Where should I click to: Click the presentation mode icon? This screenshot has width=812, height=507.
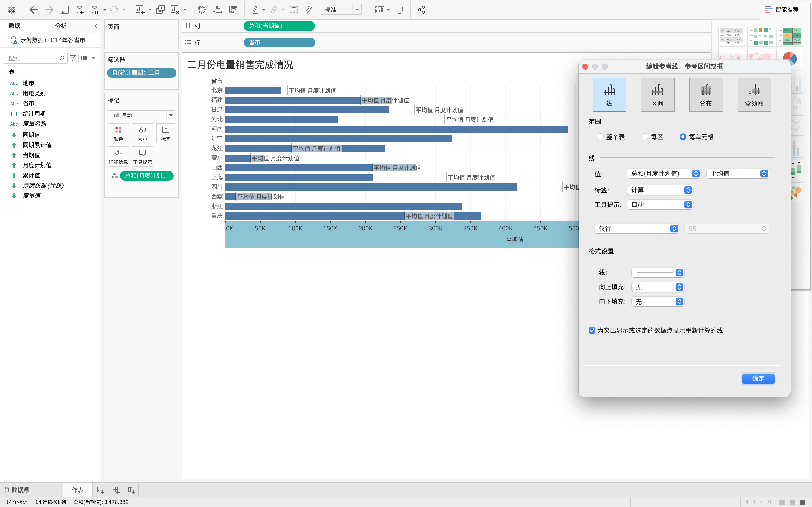[x=399, y=10]
